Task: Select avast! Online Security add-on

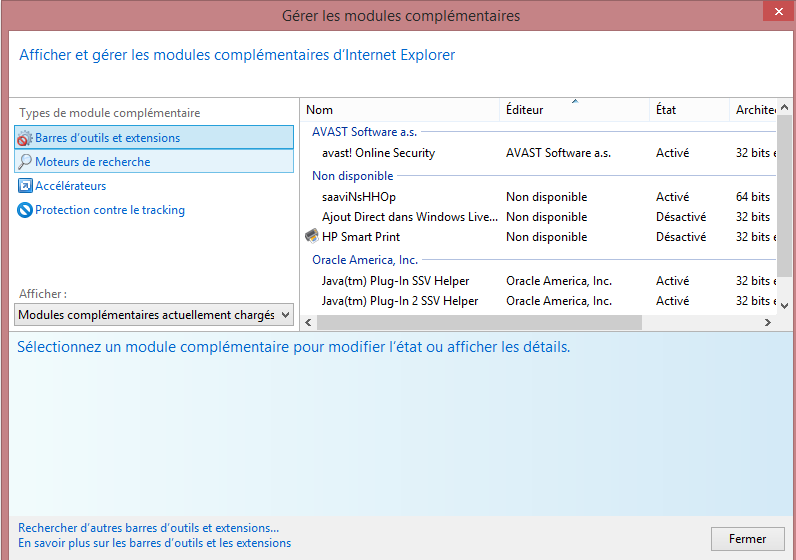Action: [539, 153]
